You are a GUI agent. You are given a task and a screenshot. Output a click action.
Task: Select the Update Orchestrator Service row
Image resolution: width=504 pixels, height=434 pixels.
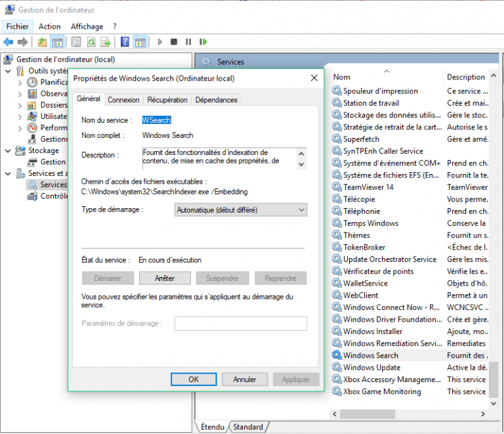pyautogui.click(x=409, y=259)
